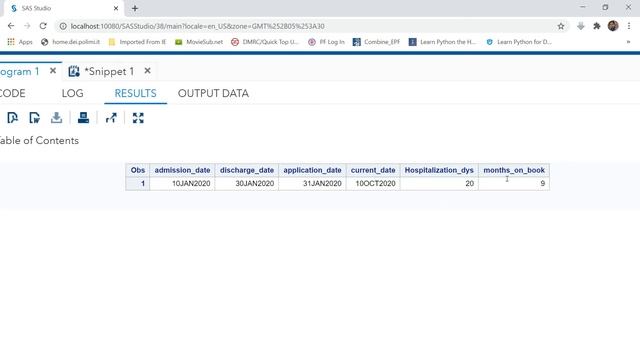640x360 pixels.
Task: Select the months_on_book value 9 cell
Action: pyautogui.click(x=514, y=184)
